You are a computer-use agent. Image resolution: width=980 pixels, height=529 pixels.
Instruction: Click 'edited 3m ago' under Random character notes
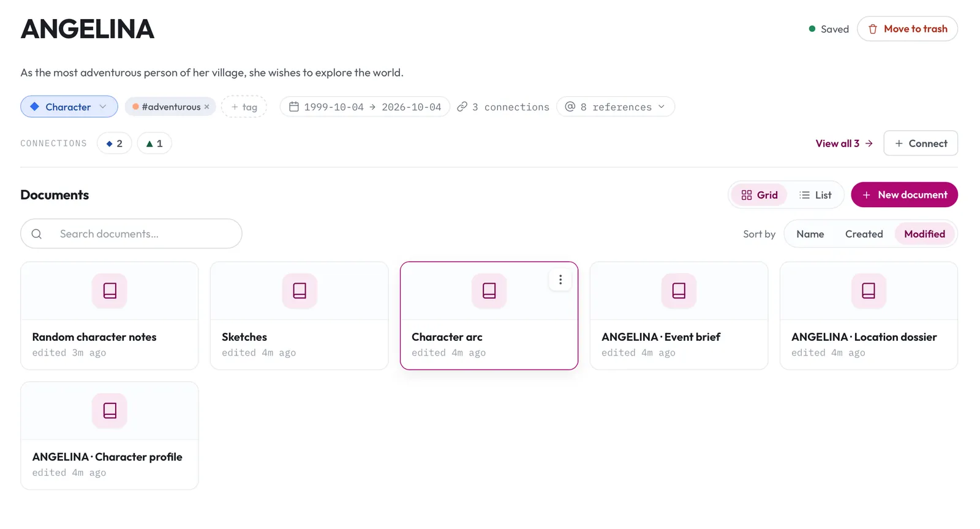pos(69,353)
